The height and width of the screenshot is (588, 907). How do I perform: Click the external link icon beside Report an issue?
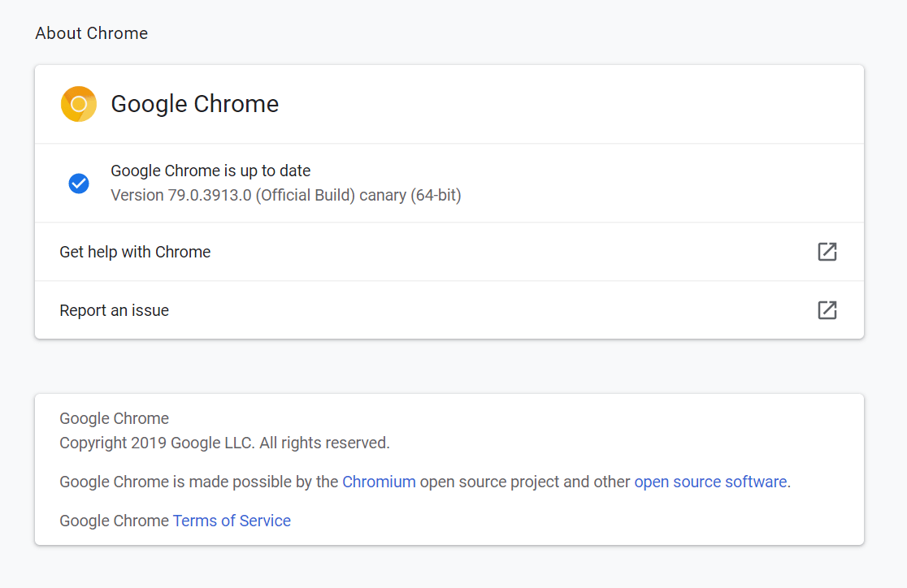tap(827, 309)
